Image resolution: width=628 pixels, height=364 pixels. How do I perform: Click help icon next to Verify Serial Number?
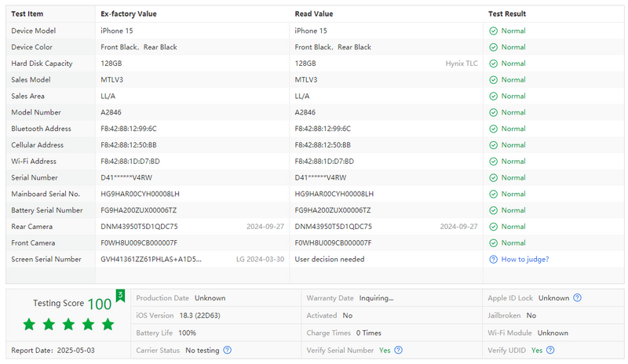point(398,350)
